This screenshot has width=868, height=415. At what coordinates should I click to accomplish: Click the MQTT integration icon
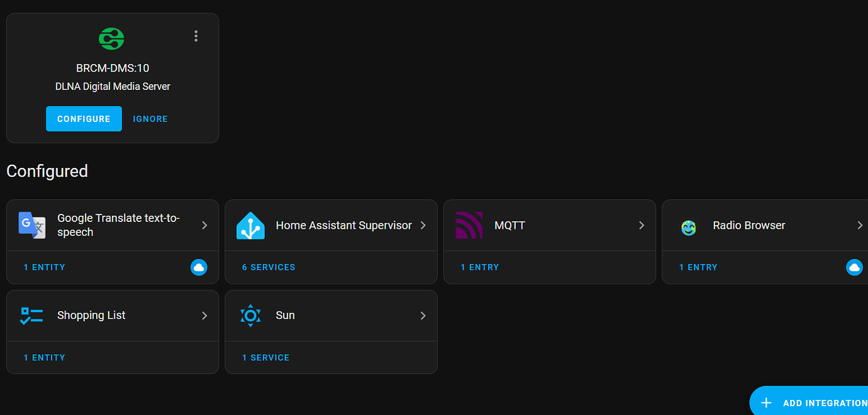click(469, 225)
